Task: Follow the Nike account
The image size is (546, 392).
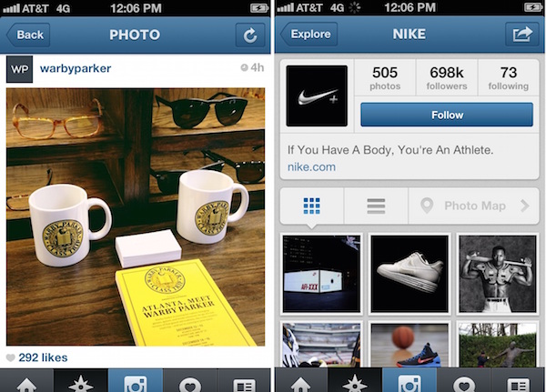Action: pyautogui.click(x=447, y=115)
